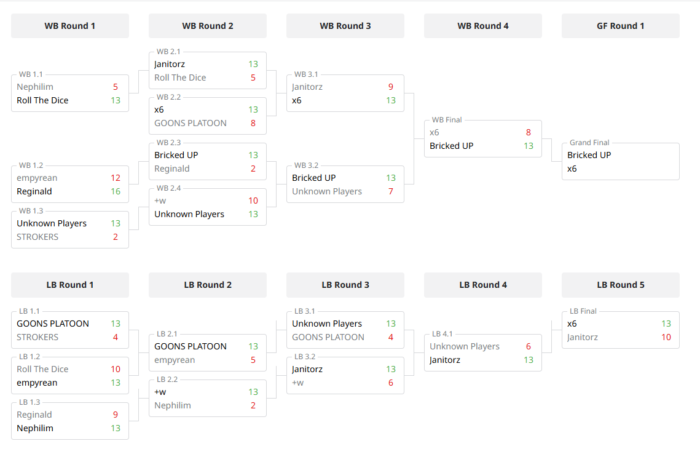Select Unknown Players in match LB 3.1
The width and height of the screenshot is (700, 449).
[327, 324]
